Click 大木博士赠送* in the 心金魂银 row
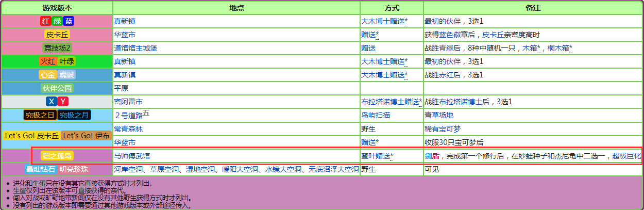This screenshot has height=210, width=644. pos(384,75)
